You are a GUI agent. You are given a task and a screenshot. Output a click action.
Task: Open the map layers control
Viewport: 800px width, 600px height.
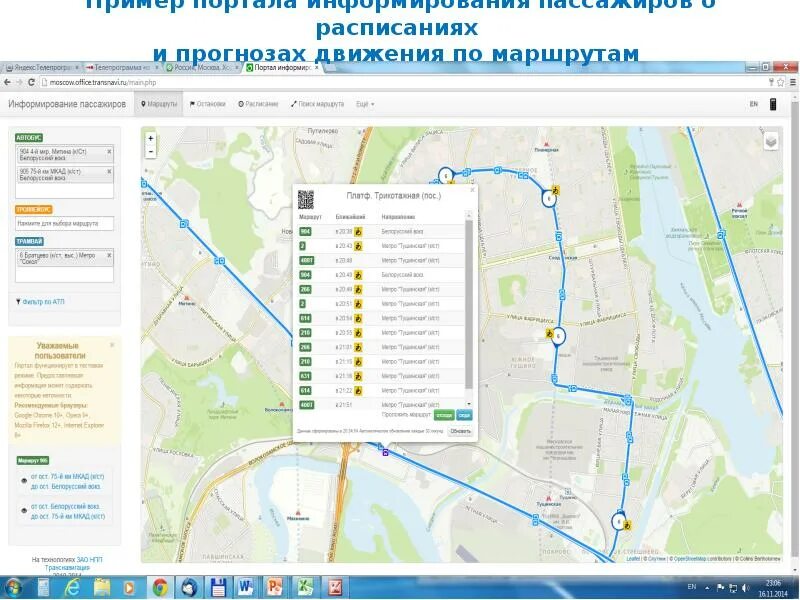(x=770, y=141)
